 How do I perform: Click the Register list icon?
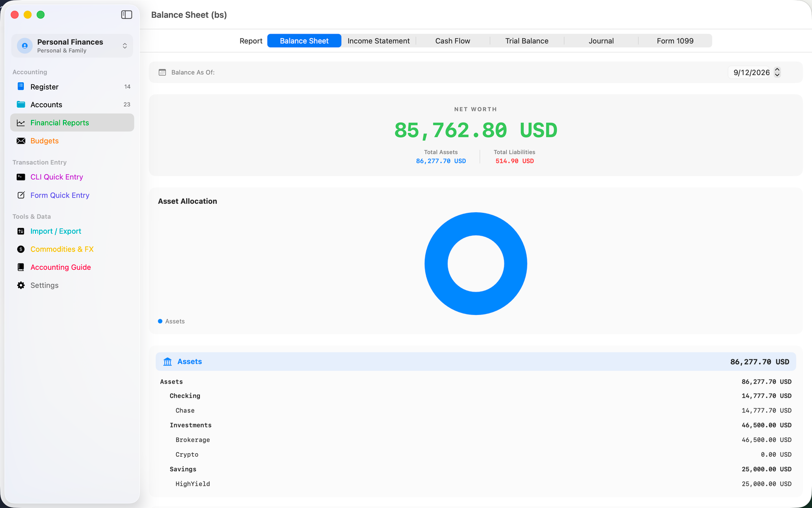coord(21,86)
